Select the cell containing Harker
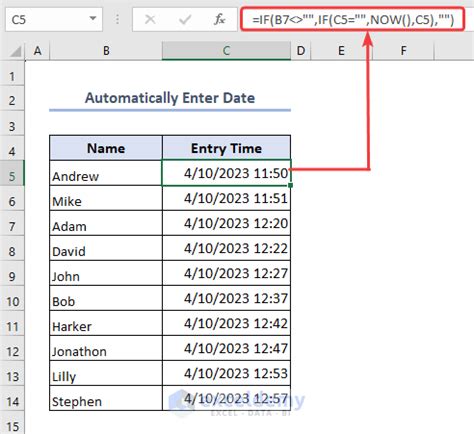Screen dimensions: 474x434 106,323
